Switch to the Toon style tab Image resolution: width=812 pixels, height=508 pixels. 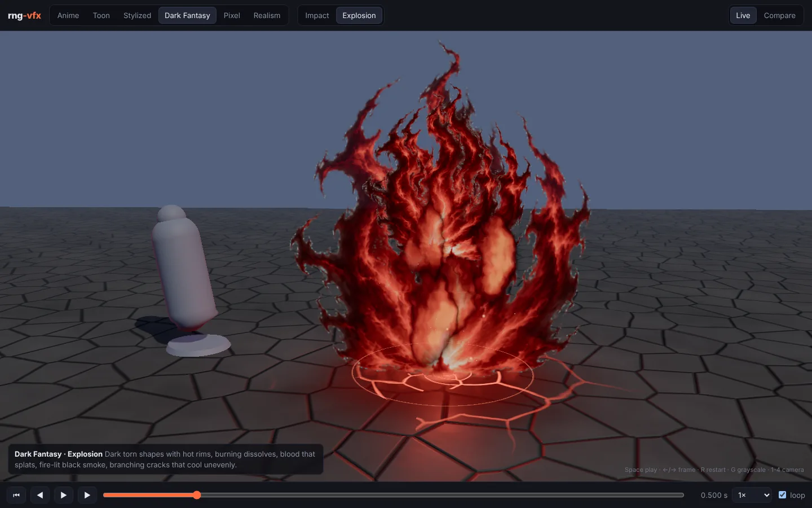[x=101, y=15]
